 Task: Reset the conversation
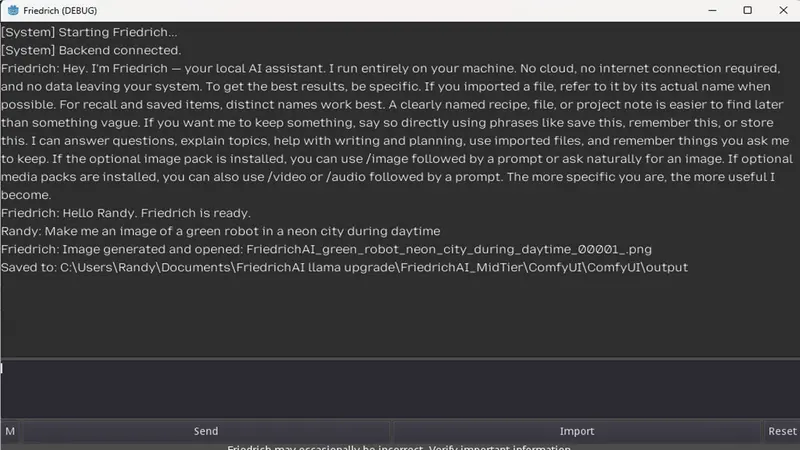pyautogui.click(x=782, y=431)
